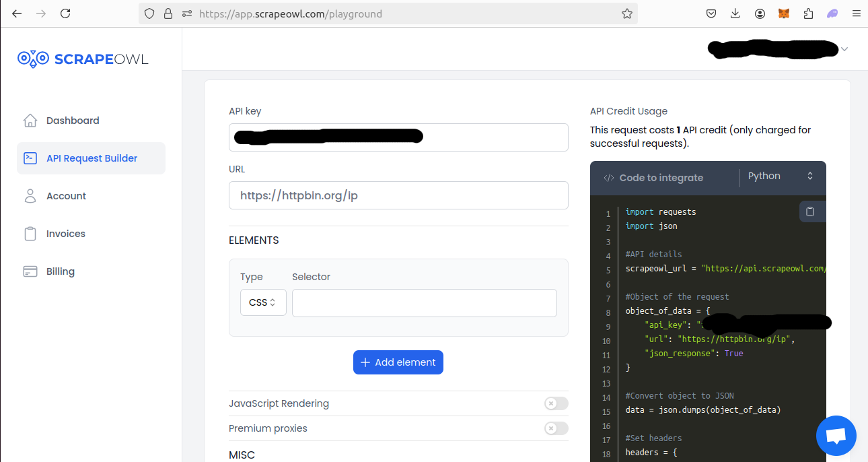Open the extensions puzzle icon
This screenshot has width=868, height=462.
[x=808, y=13]
